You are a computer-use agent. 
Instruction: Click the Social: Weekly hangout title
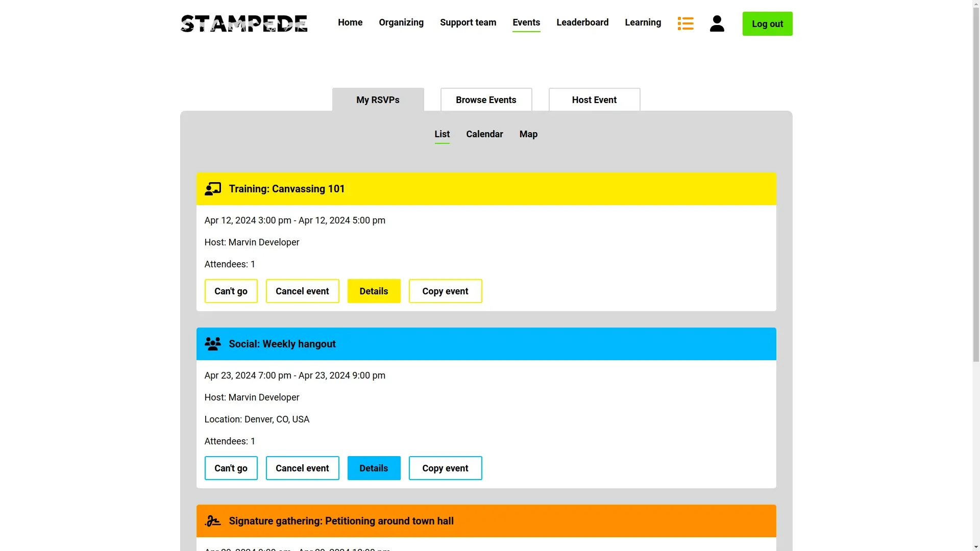point(282,344)
